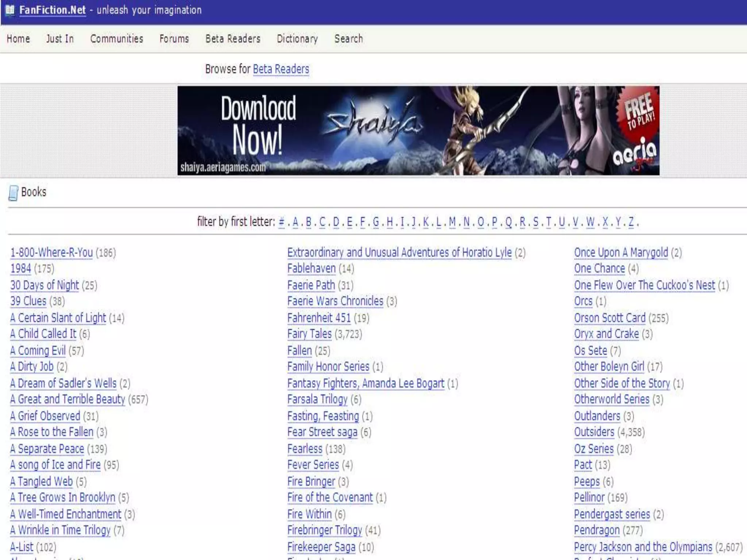Open the Home menu item

point(18,39)
